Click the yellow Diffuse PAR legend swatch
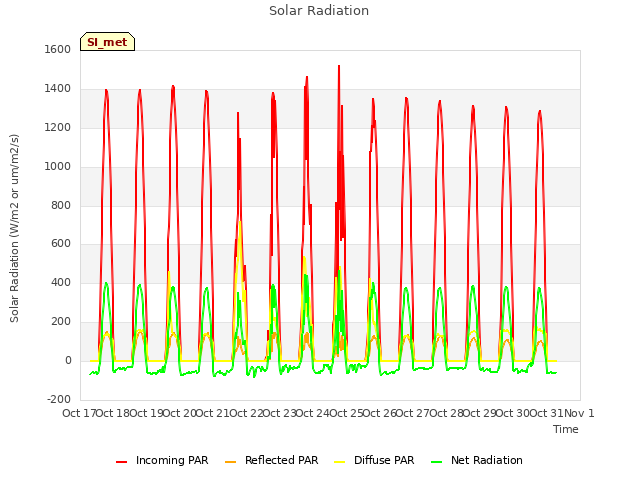 [340, 462]
